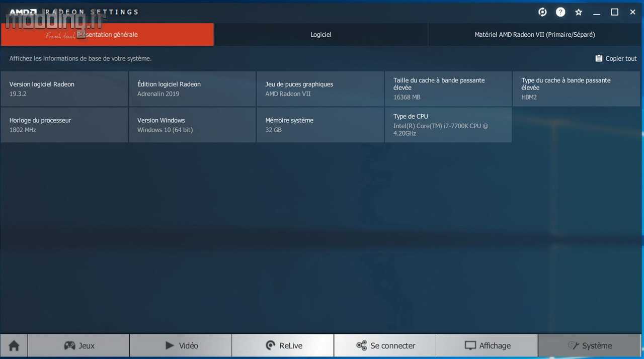Open the ReLive section
The image size is (644, 359).
283,345
